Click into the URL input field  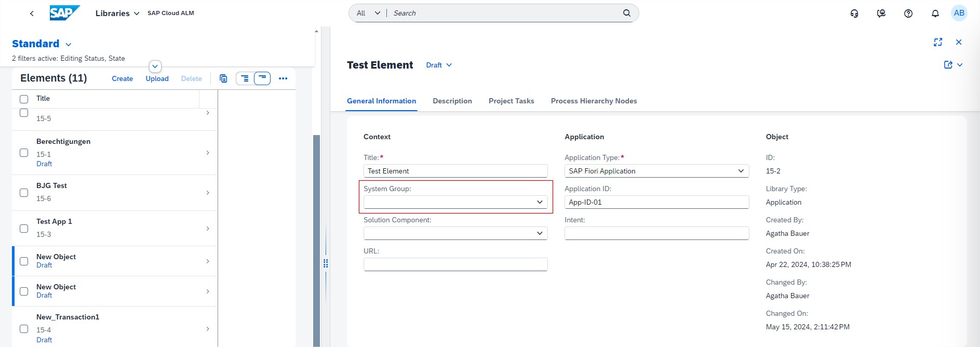455,264
